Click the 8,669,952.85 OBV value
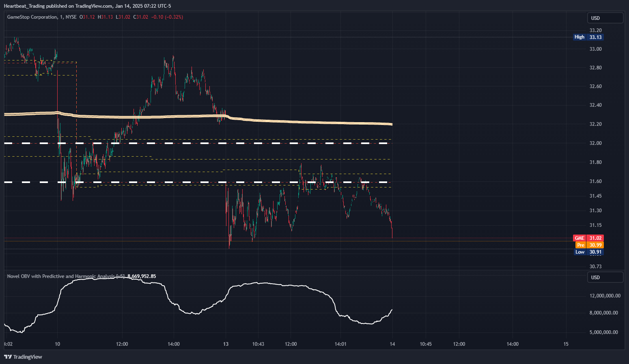The image size is (629, 364). [142, 276]
